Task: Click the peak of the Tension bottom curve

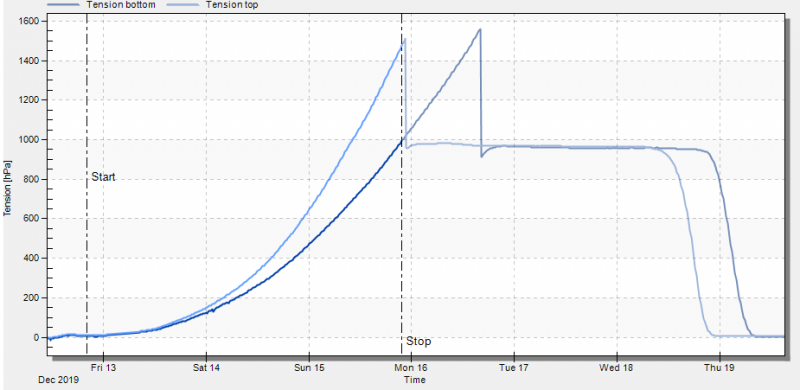Action: pyautogui.click(x=480, y=29)
